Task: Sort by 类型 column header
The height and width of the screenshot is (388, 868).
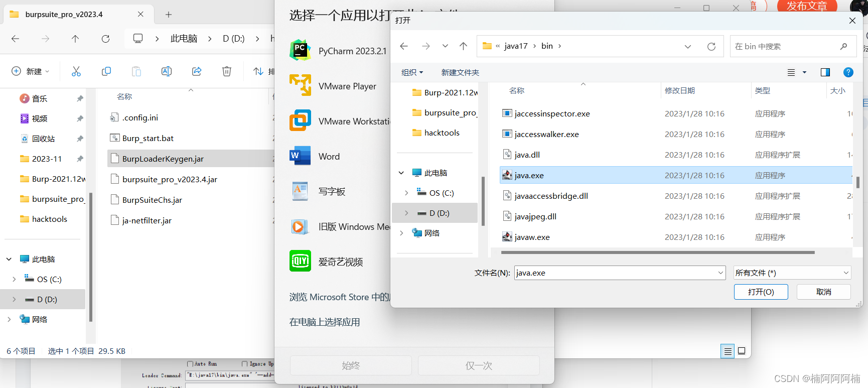Action: click(x=762, y=90)
